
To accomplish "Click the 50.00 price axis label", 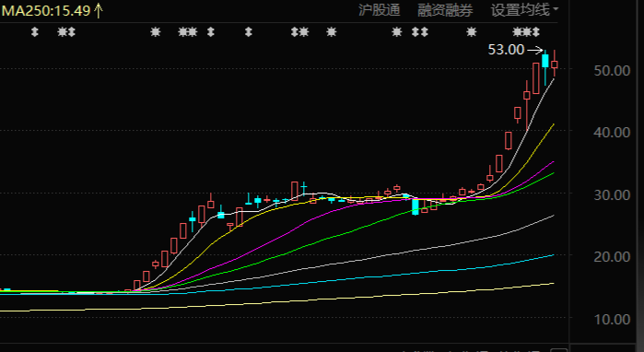I will 612,71.
